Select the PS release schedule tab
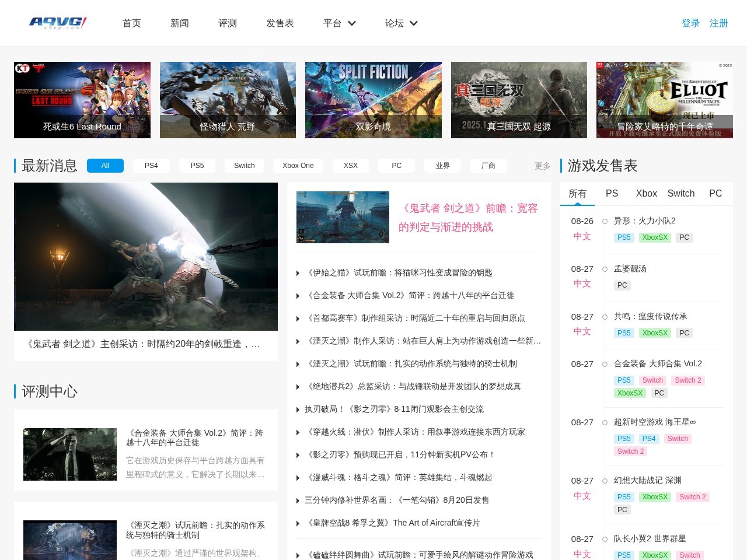This screenshot has width=747, height=560. click(612, 194)
